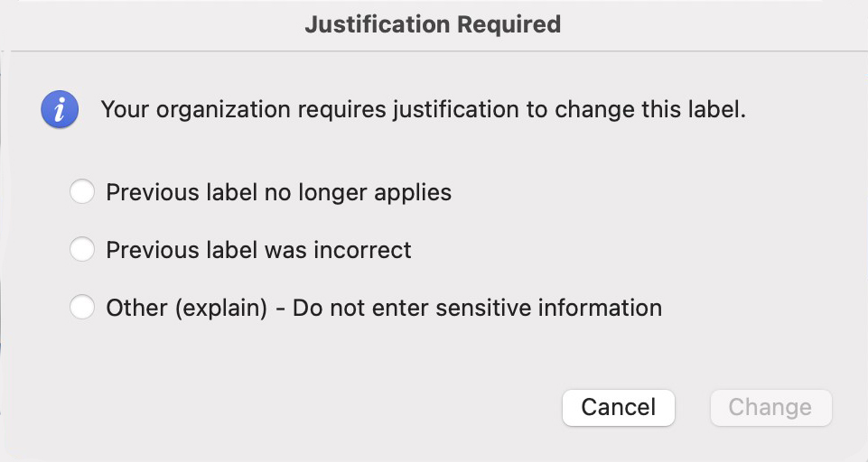868x462 pixels.
Task: Click the 'Justification Required' dialog title
Action: coord(433,24)
